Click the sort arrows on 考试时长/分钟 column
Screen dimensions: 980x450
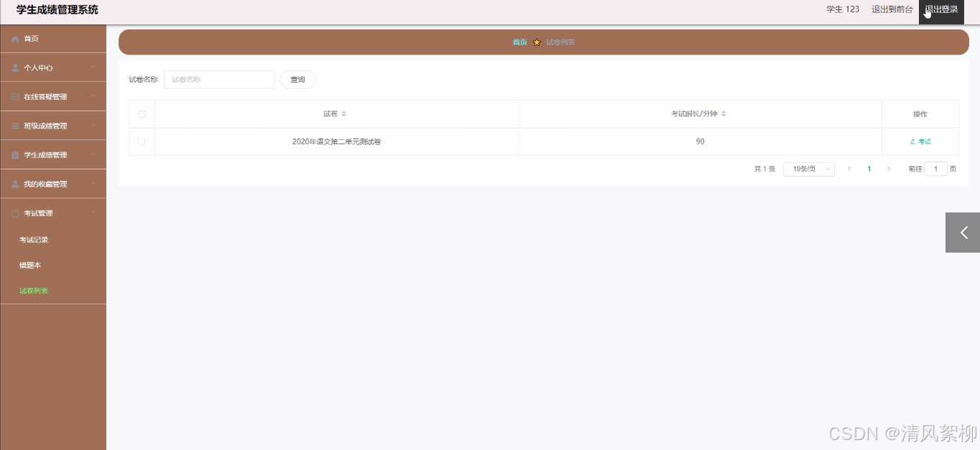724,114
